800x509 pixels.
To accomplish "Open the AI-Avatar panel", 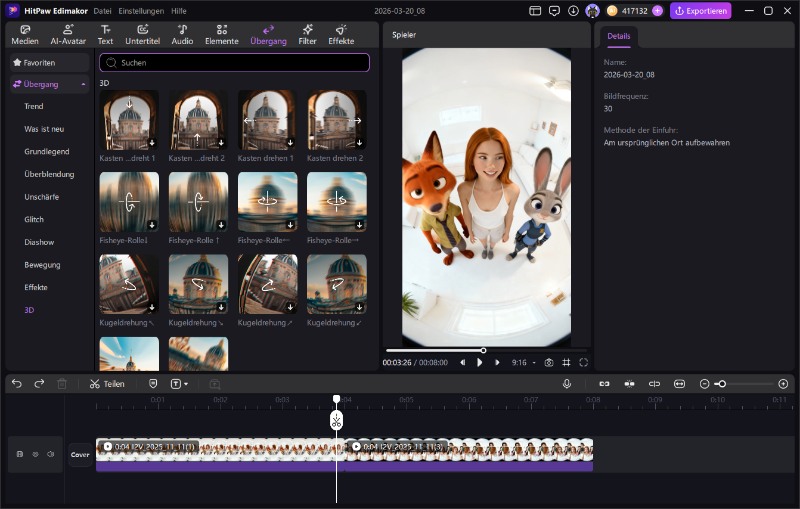I will [68, 35].
